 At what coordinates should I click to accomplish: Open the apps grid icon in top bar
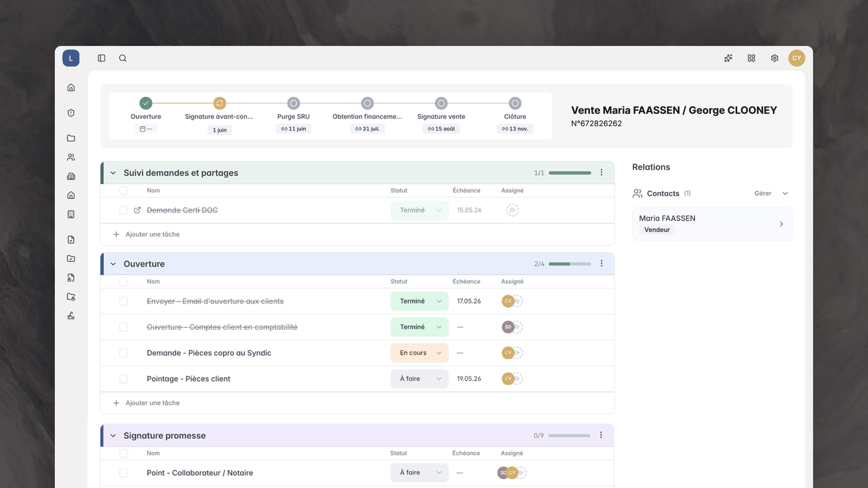(x=751, y=58)
